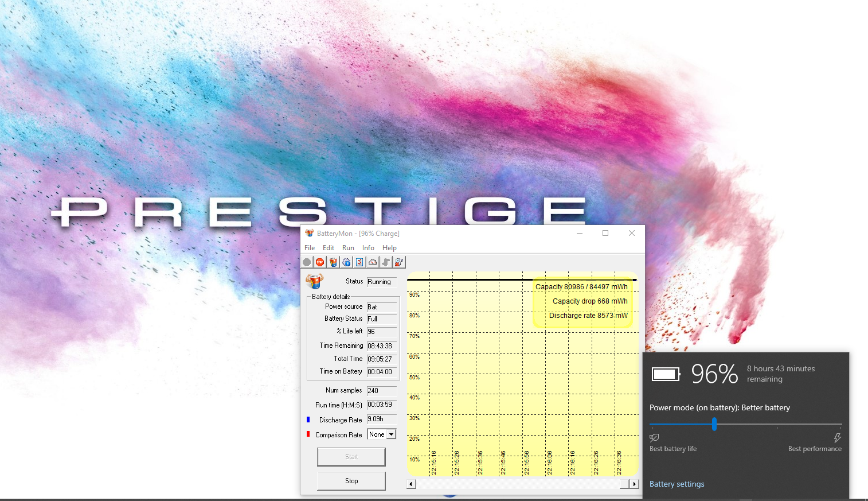Open battery information via battery toolbar icon

(333, 262)
